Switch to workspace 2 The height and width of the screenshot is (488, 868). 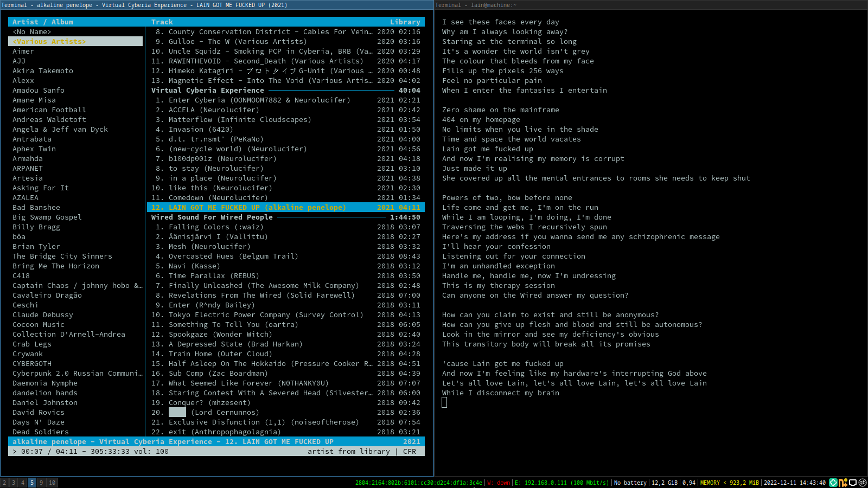[4, 483]
